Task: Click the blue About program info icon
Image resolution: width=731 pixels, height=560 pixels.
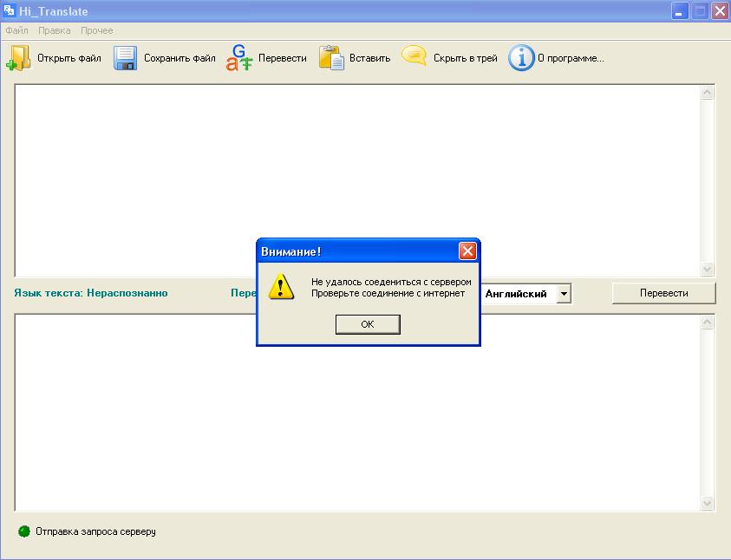Action: tap(520, 58)
